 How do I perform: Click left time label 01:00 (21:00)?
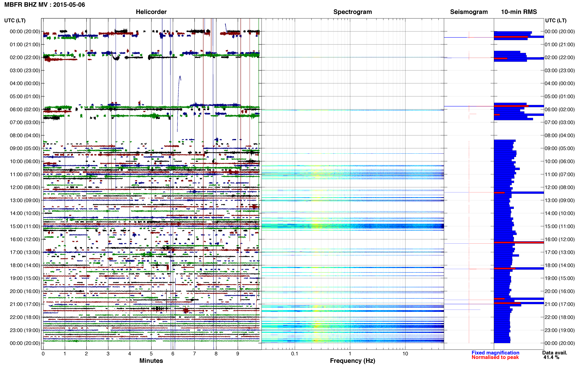pos(25,44)
